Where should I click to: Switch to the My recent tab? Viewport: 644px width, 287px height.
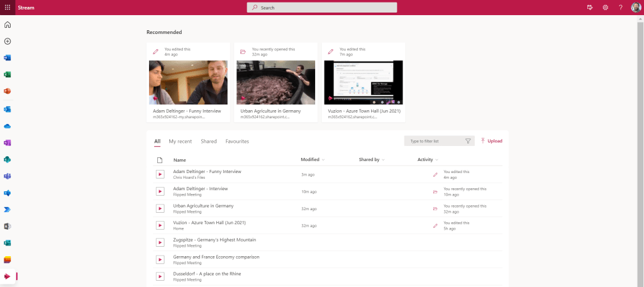pos(180,142)
